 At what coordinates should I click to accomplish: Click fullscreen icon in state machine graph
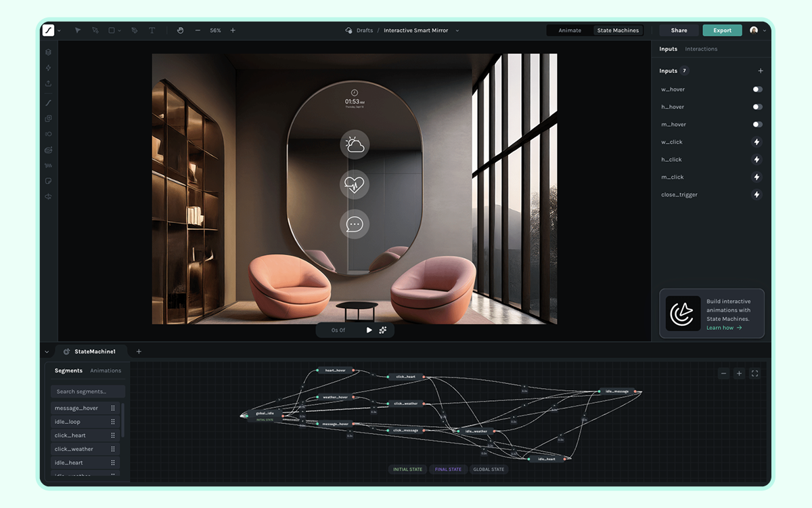754,373
